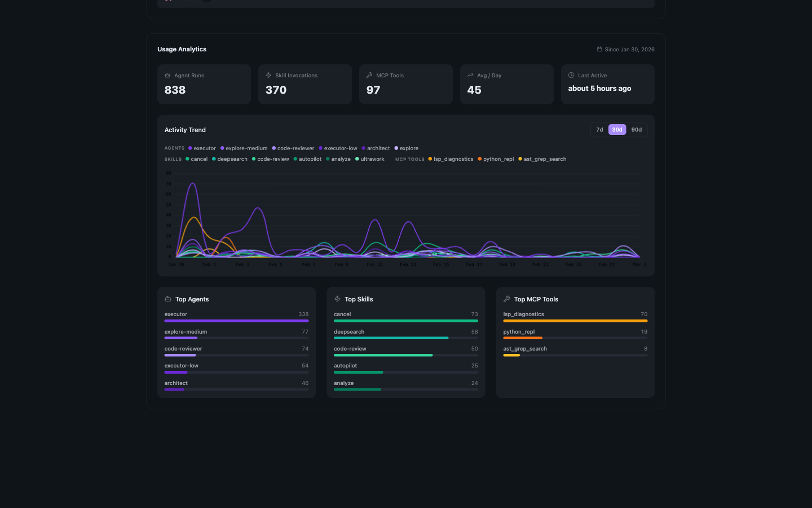Click the wrench icon on the MCP Tools card
Screen dimensions: 812x508
click(369, 75)
